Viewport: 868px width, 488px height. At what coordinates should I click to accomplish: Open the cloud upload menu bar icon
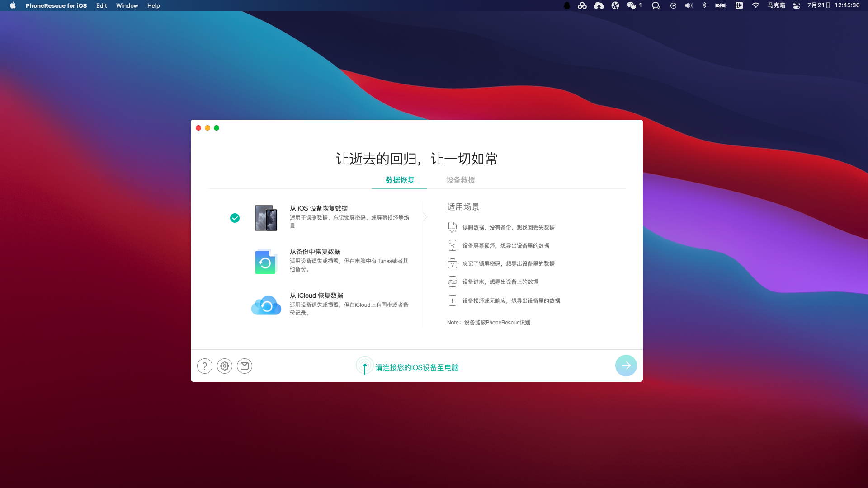point(599,5)
